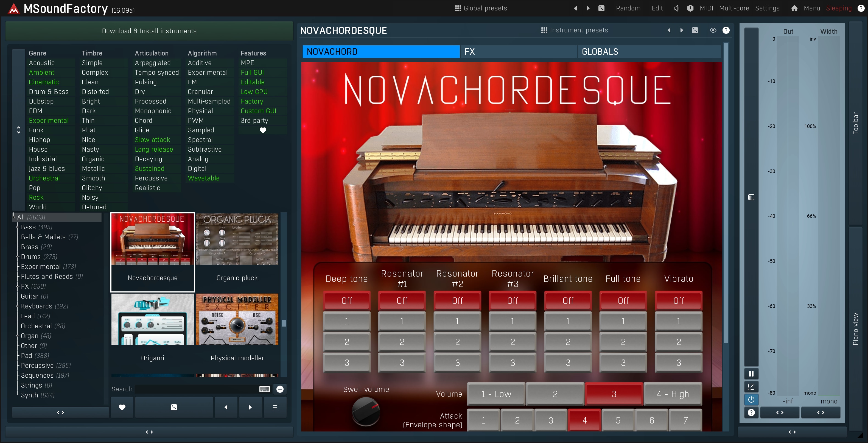
Task: Click the meter pause button
Action: pyautogui.click(x=751, y=374)
